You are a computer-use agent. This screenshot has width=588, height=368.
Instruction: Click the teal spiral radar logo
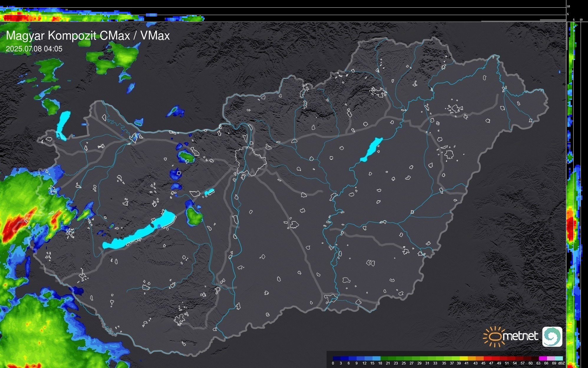pos(552,336)
